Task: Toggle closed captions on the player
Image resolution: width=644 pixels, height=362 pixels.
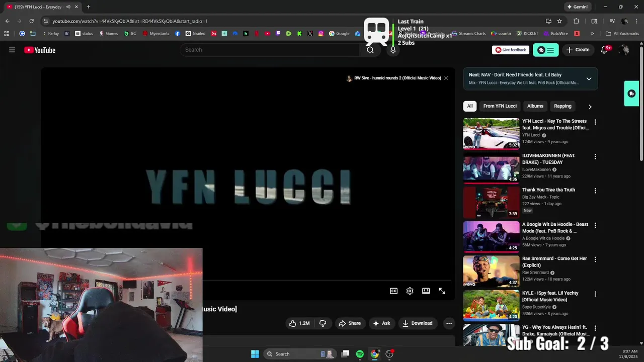Action: [394, 291]
